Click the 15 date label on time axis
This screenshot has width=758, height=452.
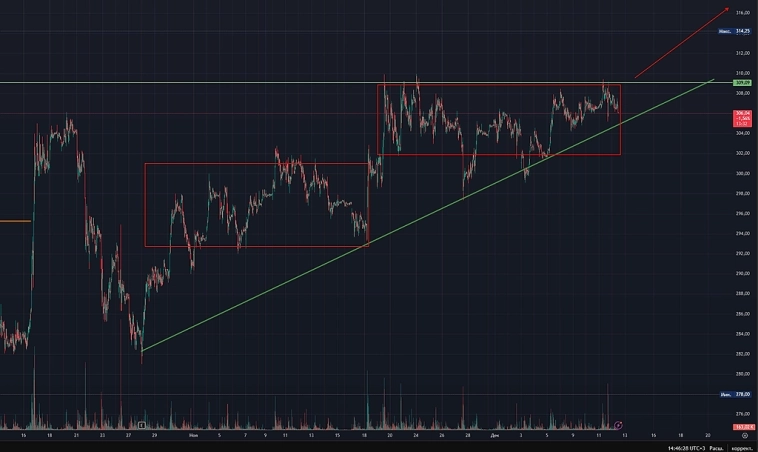tap(337, 436)
